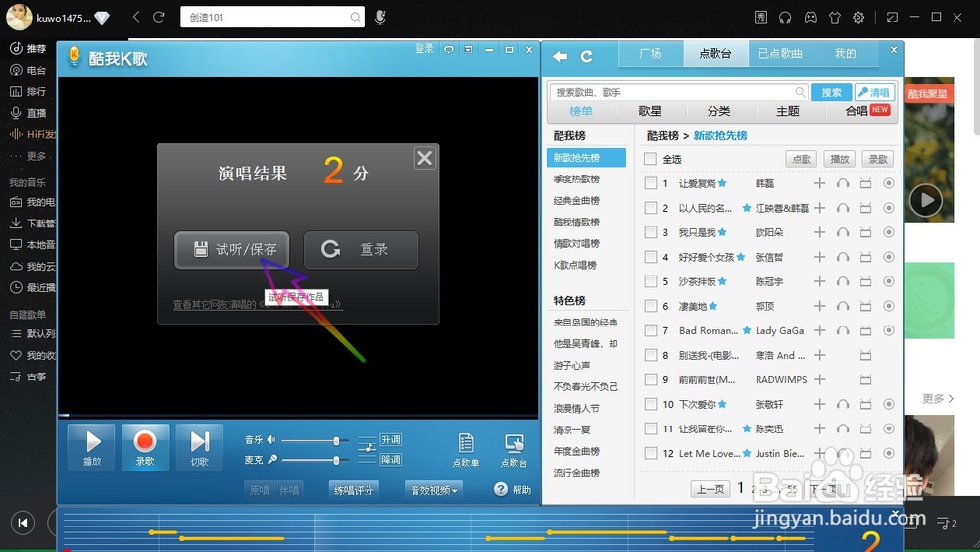Viewport: 980px width, 552px height.
Task: Check the box for song 沙茶拌饭
Action: tap(651, 281)
